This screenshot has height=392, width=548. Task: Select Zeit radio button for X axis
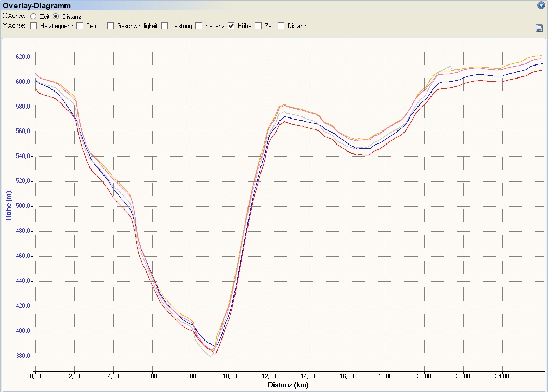point(33,17)
